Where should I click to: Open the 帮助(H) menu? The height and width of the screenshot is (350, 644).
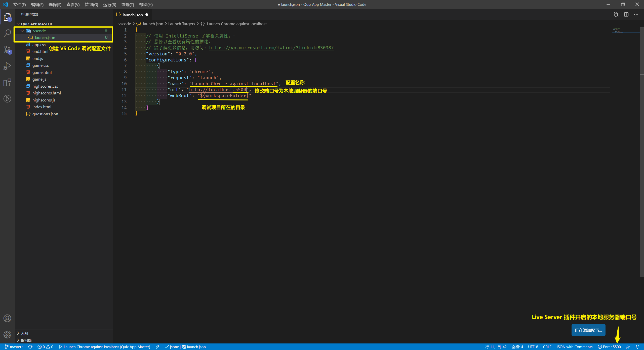[x=146, y=5]
